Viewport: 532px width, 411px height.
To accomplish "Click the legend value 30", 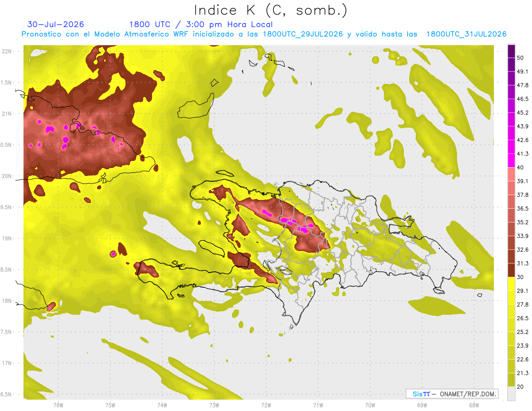I will [x=520, y=277].
